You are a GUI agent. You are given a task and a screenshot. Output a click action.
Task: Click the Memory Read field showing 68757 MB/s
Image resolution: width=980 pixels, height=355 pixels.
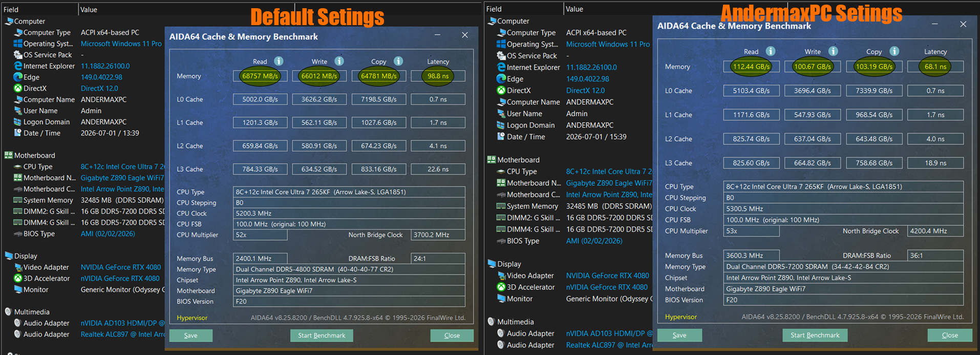(260, 76)
